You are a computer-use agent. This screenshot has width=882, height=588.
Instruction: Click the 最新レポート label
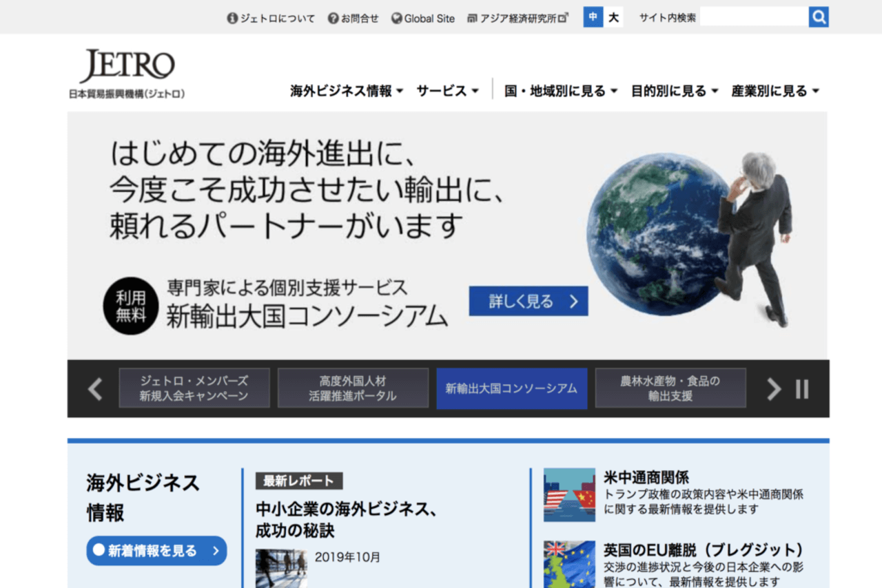pos(299,481)
